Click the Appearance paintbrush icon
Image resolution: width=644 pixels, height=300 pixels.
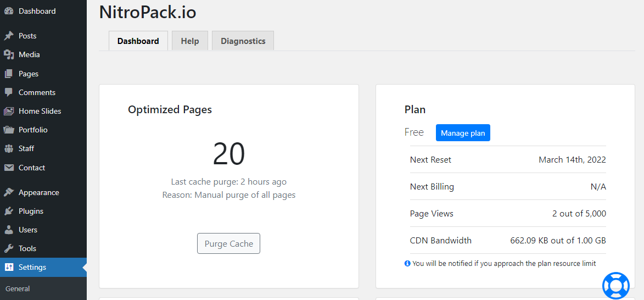click(x=9, y=192)
